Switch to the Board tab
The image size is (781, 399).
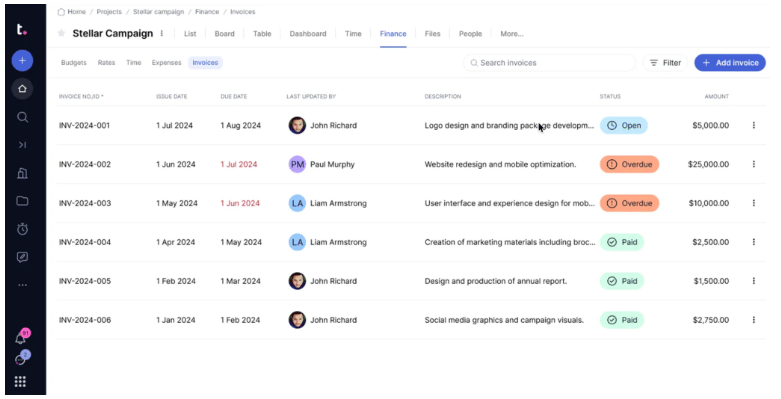[x=224, y=34]
